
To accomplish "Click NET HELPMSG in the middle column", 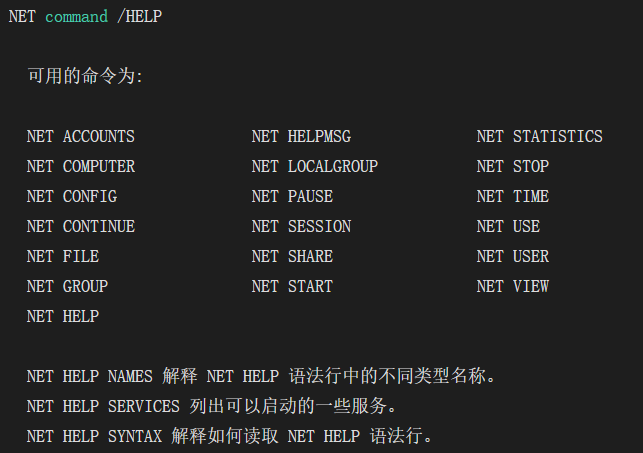I will [301, 136].
